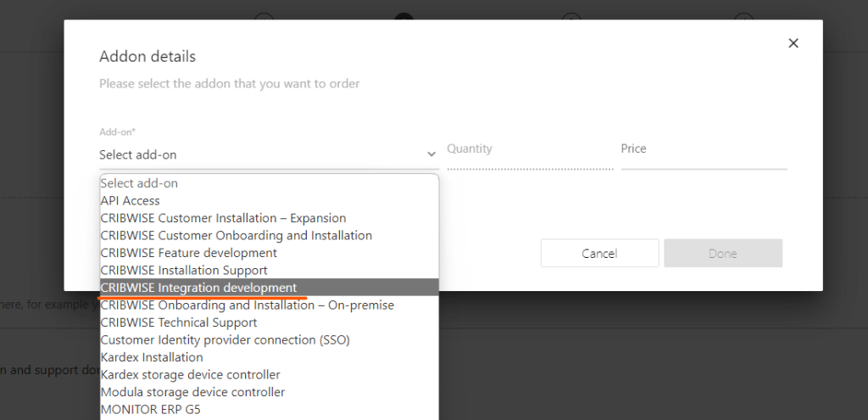Choose MONITOR ERP G5 option
This screenshot has width=868, height=420.
click(x=151, y=410)
